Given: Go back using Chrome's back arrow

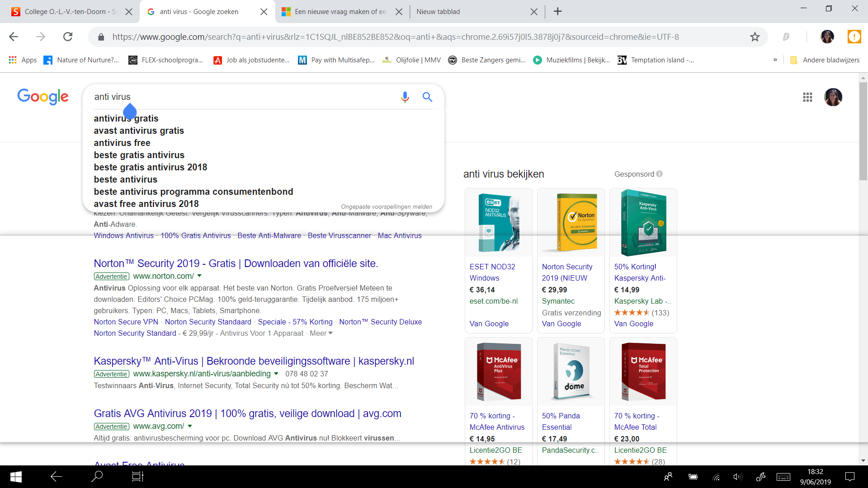Looking at the screenshot, I should tap(14, 37).
